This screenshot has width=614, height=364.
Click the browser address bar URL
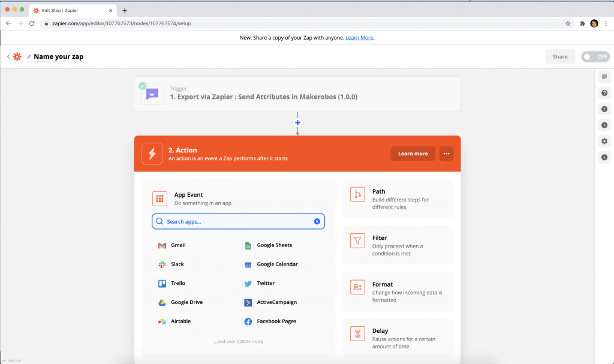click(122, 23)
